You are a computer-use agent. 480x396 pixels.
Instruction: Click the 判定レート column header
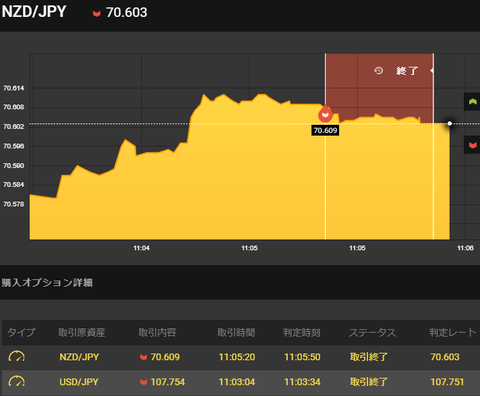tap(453, 332)
